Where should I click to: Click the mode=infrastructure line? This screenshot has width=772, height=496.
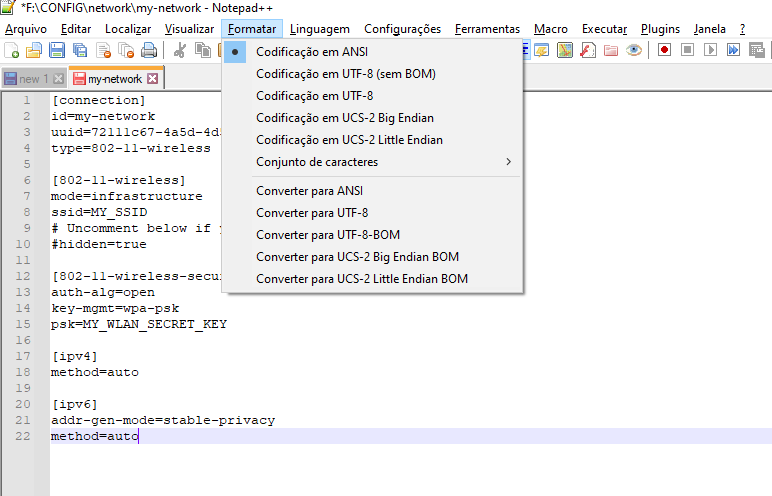pos(127,196)
